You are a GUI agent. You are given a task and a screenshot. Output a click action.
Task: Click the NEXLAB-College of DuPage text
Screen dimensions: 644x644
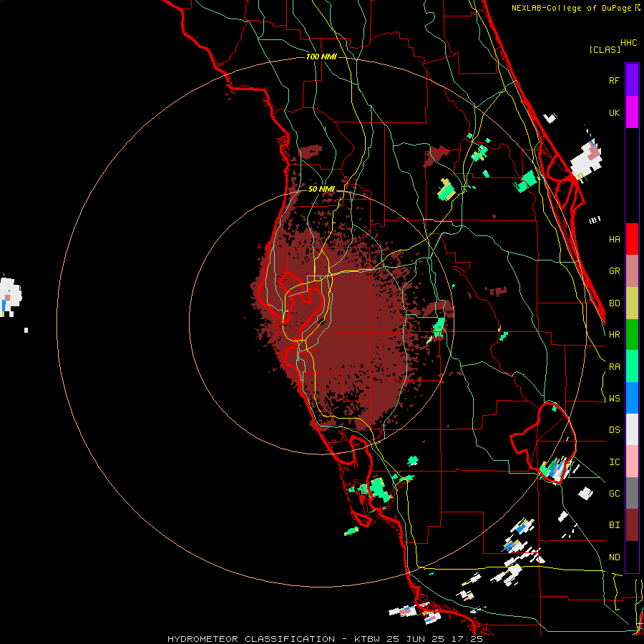(x=571, y=8)
